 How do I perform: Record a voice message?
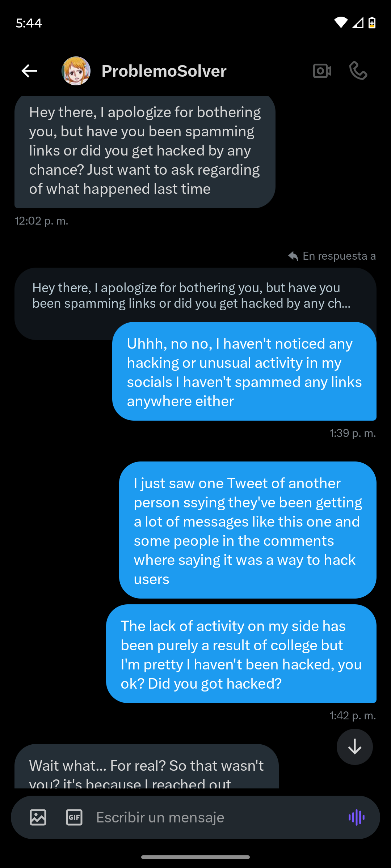coord(357,817)
